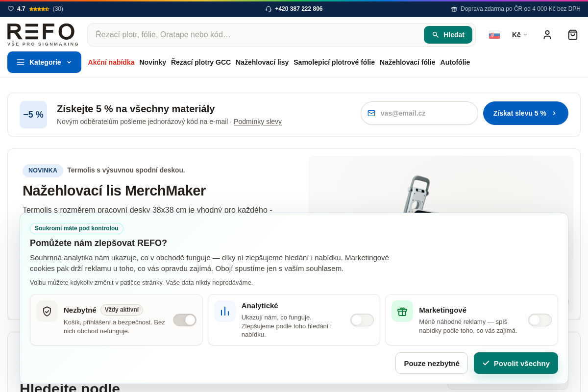Image resolution: width=588 pixels, height=392 pixels.
Task: Click Soukromí máte pod kontrolou badge
Action: (76, 228)
